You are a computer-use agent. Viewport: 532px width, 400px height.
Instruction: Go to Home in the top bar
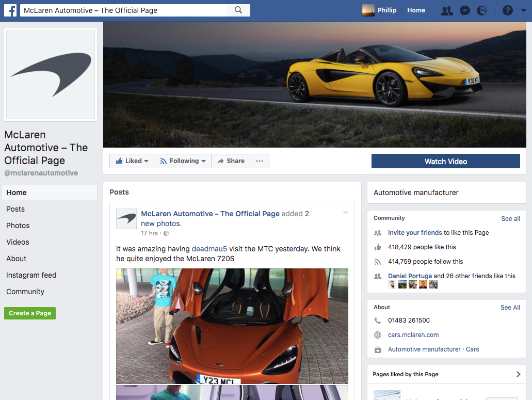coord(416,10)
